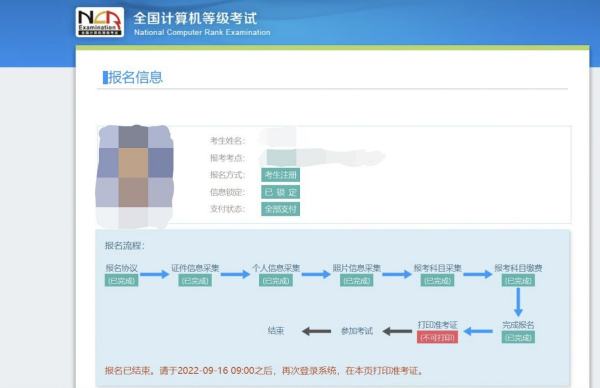Click arrow between 报考科目采集 and 报考科目缴费

click(x=478, y=274)
